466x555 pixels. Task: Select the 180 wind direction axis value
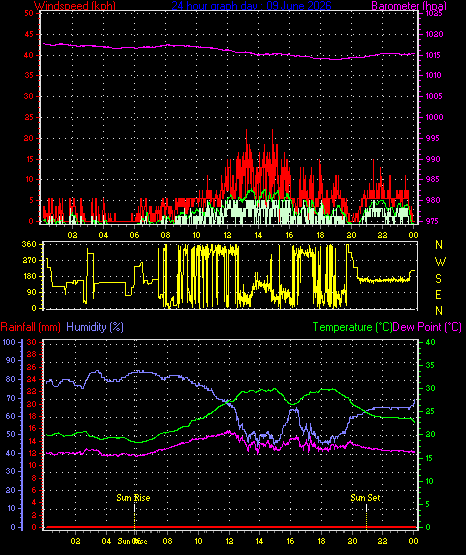(x=29, y=276)
